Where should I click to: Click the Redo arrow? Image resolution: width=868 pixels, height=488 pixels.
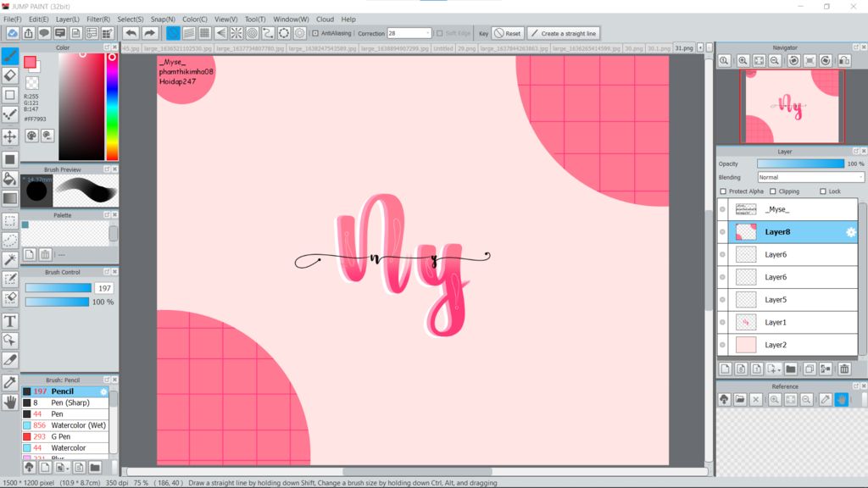149,33
